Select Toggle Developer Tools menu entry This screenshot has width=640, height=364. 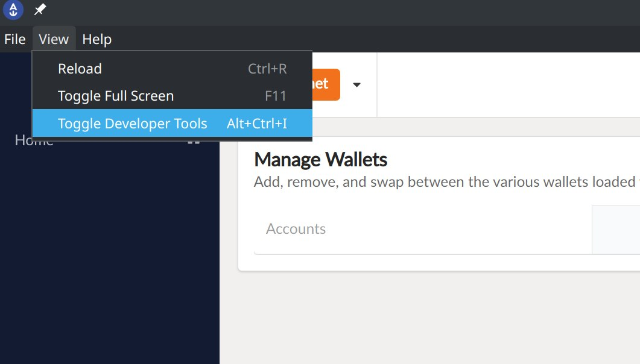pyautogui.click(x=173, y=123)
